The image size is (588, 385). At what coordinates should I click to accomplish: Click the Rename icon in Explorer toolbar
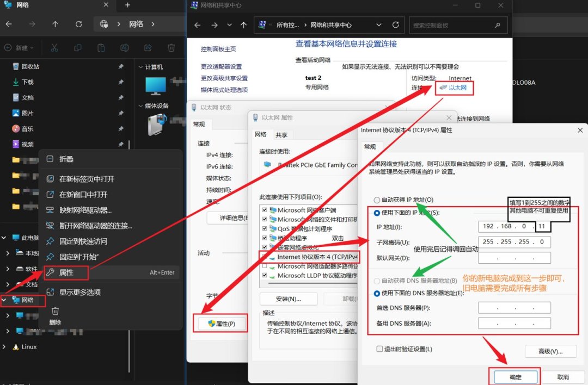125,47
